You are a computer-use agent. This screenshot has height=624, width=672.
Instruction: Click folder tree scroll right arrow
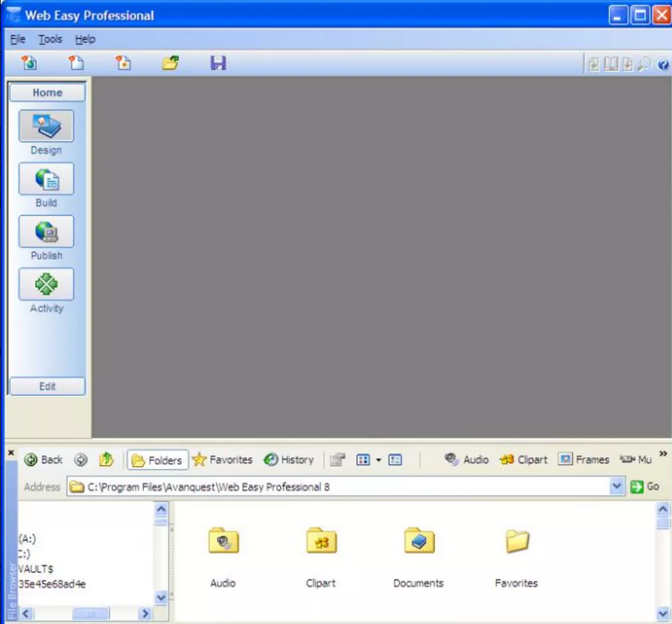pyautogui.click(x=145, y=614)
